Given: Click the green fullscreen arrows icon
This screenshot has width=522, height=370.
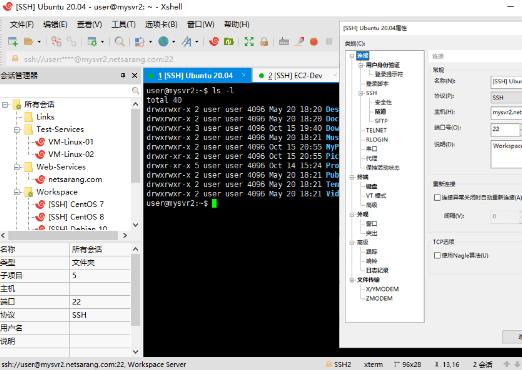Looking at the screenshot, I should point(249,42).
